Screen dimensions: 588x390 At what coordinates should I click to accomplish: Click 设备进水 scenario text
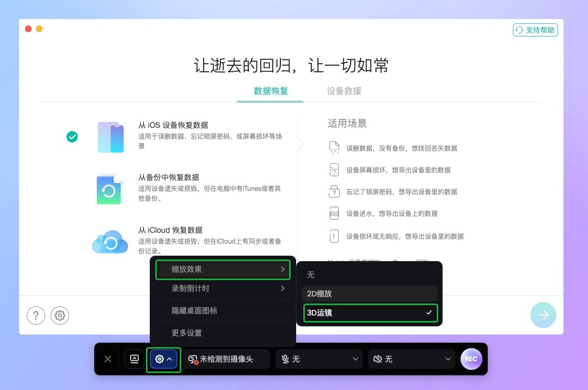392,214
